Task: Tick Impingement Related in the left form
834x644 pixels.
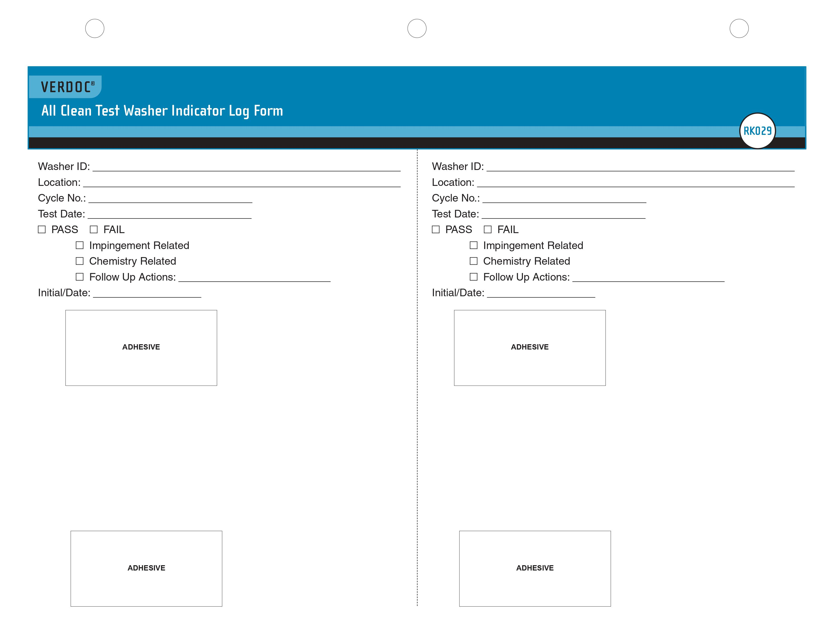Action: point(79,245)
